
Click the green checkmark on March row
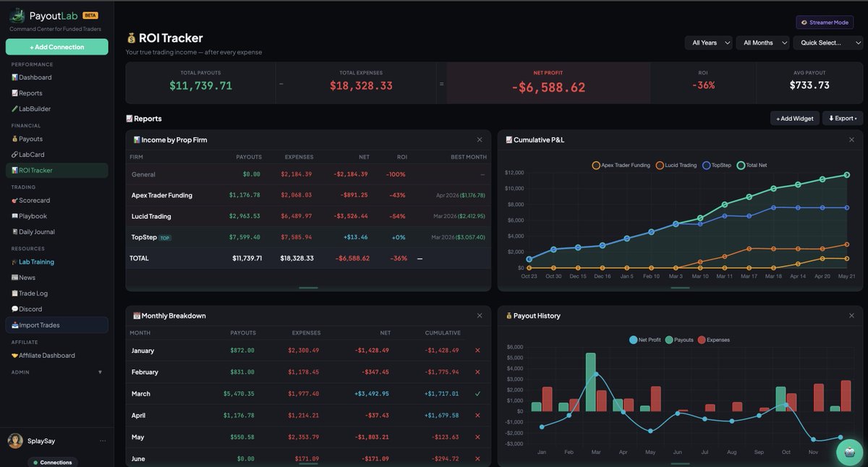coord(477,394)
